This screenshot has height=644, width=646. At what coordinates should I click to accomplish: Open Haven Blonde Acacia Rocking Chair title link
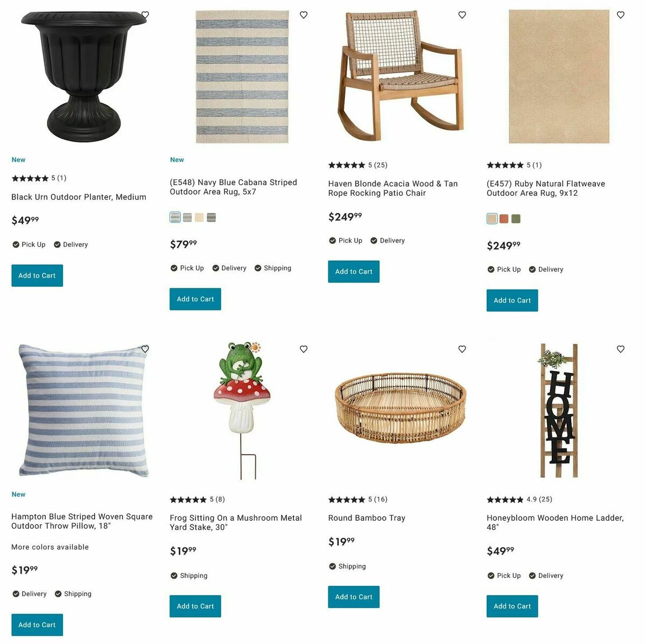393,188
